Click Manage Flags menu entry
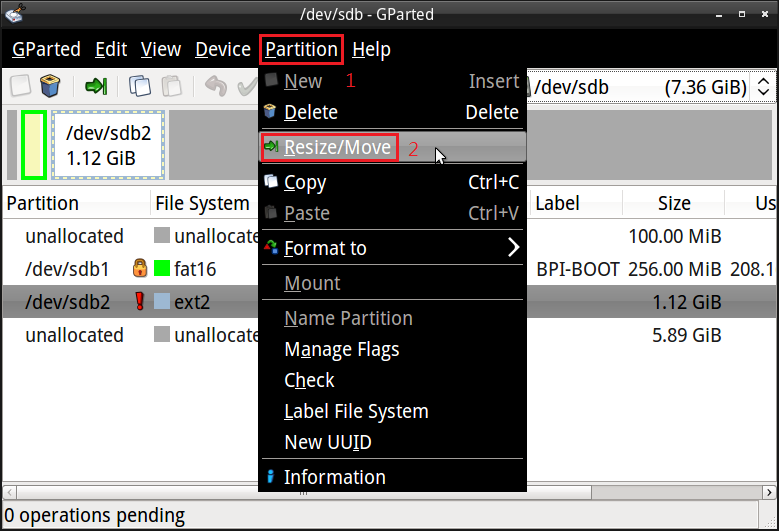Screen dimensions: 779x531 (341, 349)
